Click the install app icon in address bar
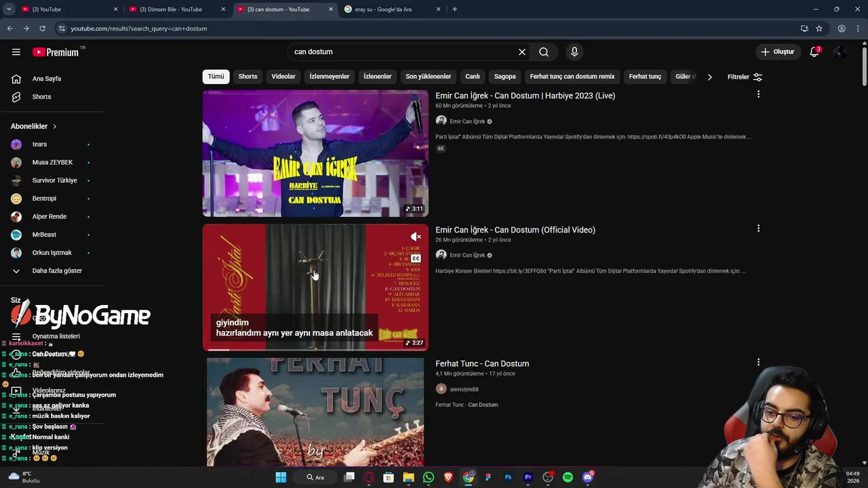Image resolution: width=868 pixels, height=488 pixels. tap(804, 28)
